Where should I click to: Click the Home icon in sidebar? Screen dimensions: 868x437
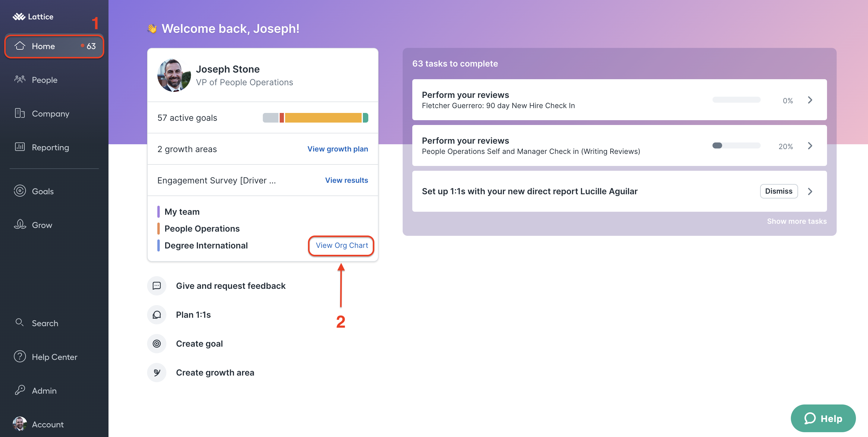(x=20, y=46)
